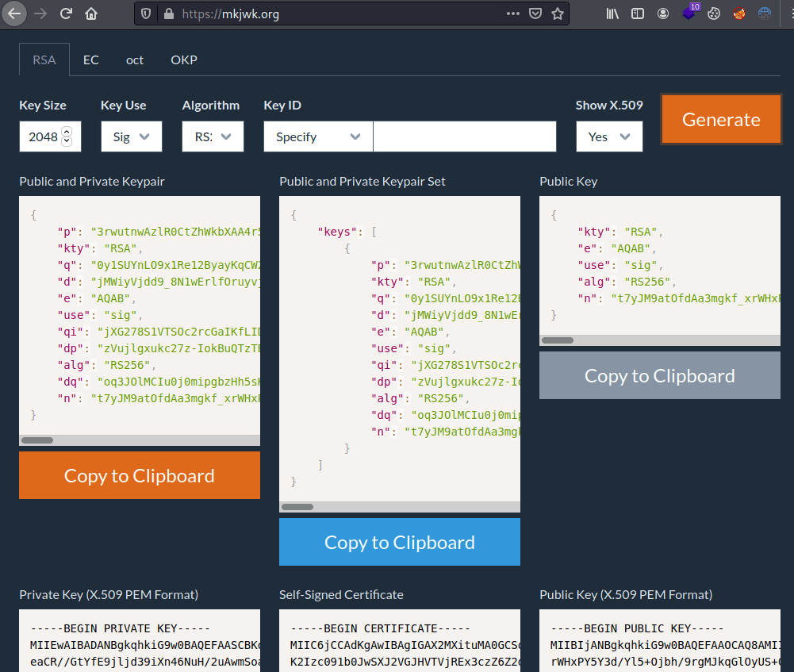
Task: Click the orange Generate button
Action: [721, 120]
